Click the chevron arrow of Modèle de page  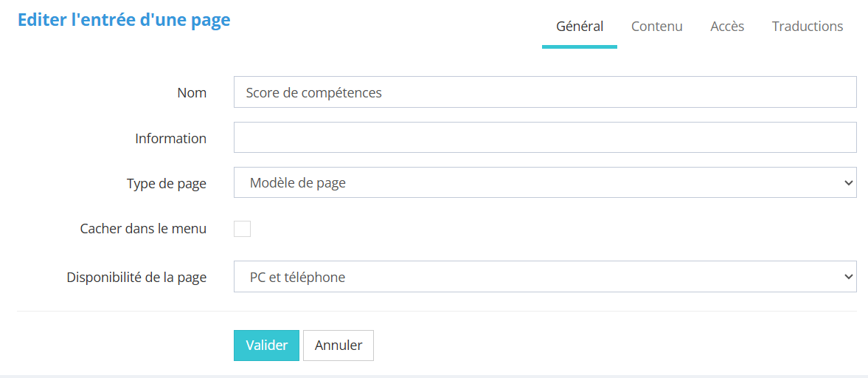pos(847,183)
